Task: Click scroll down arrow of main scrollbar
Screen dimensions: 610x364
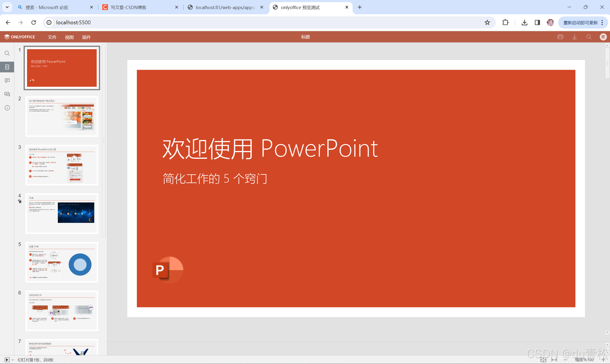Action: coord(607,333)
